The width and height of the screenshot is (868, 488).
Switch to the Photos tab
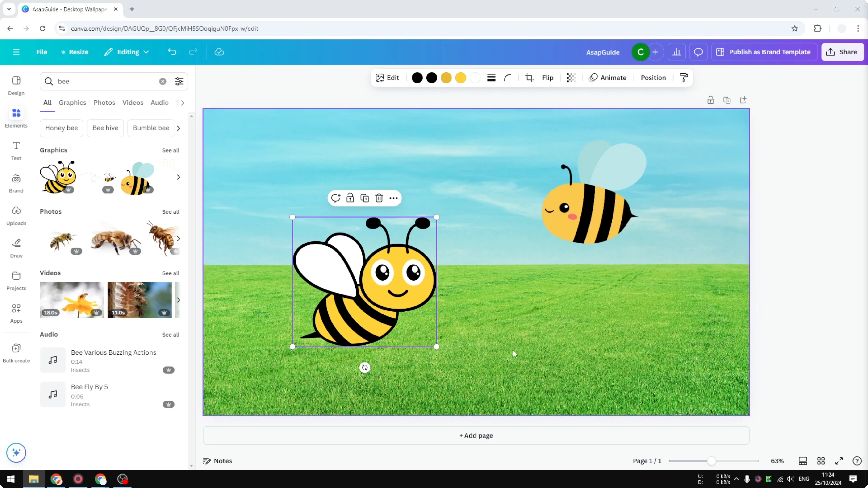[x=104, y=102]
